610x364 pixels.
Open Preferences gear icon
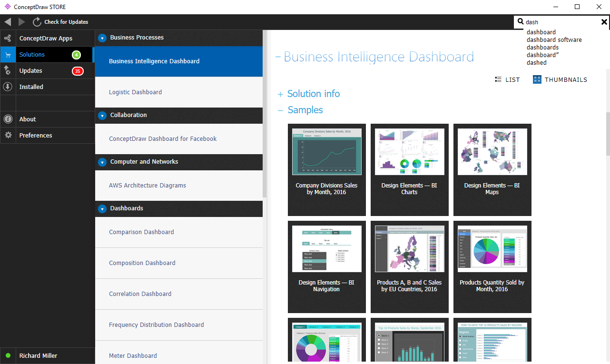click(8, 136)
